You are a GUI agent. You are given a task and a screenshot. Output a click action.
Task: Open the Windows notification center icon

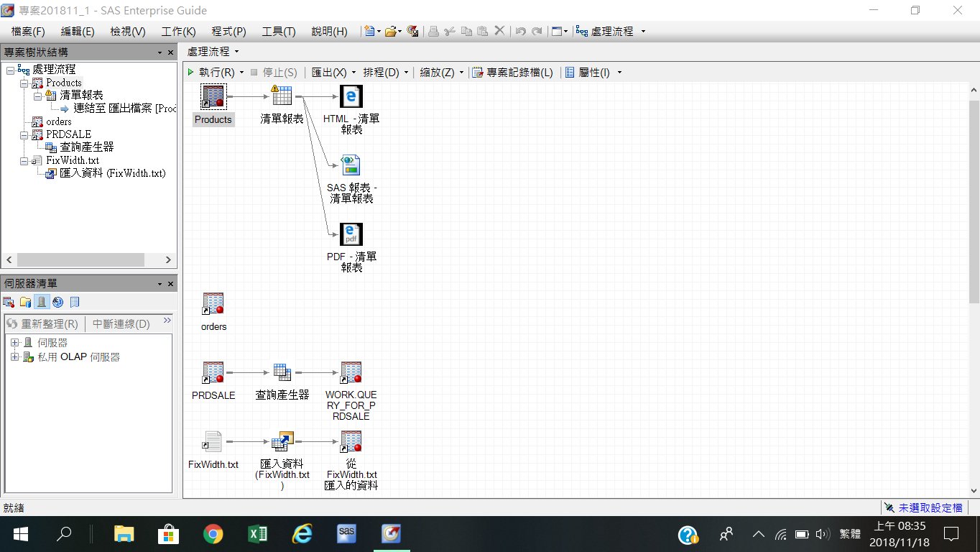click(952, 534)
